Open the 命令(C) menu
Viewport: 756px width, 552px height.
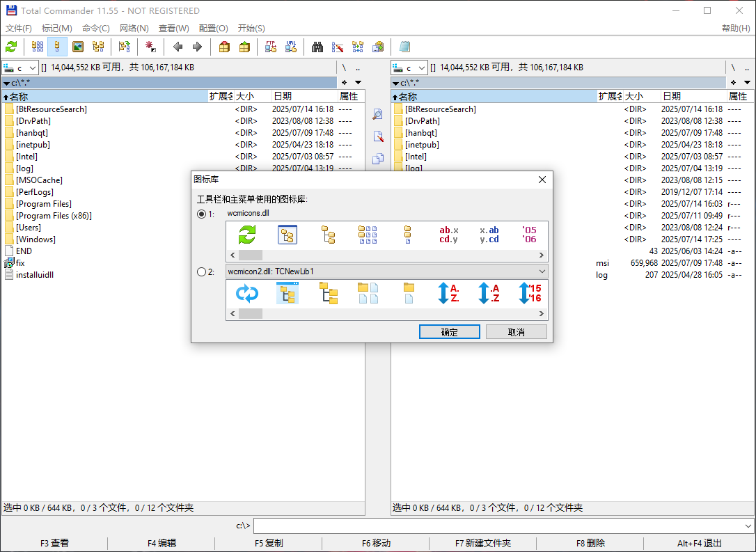pyautogui.click(x=96, y=29)
